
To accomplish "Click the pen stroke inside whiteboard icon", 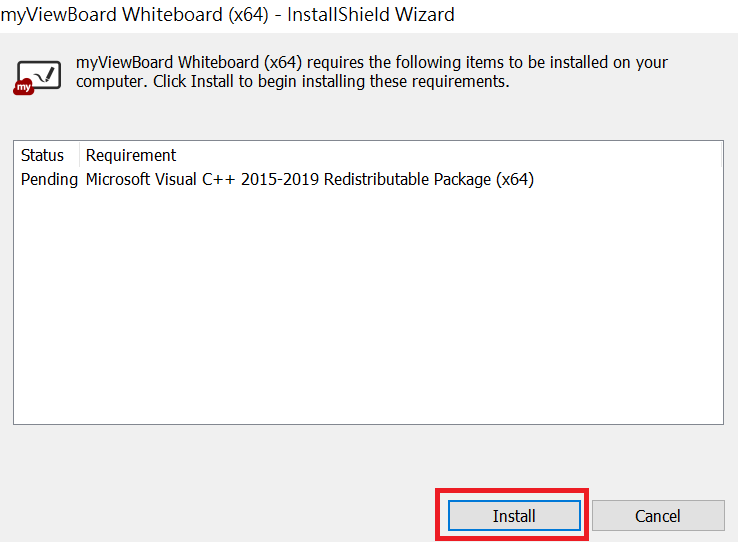I will [45, 75].
